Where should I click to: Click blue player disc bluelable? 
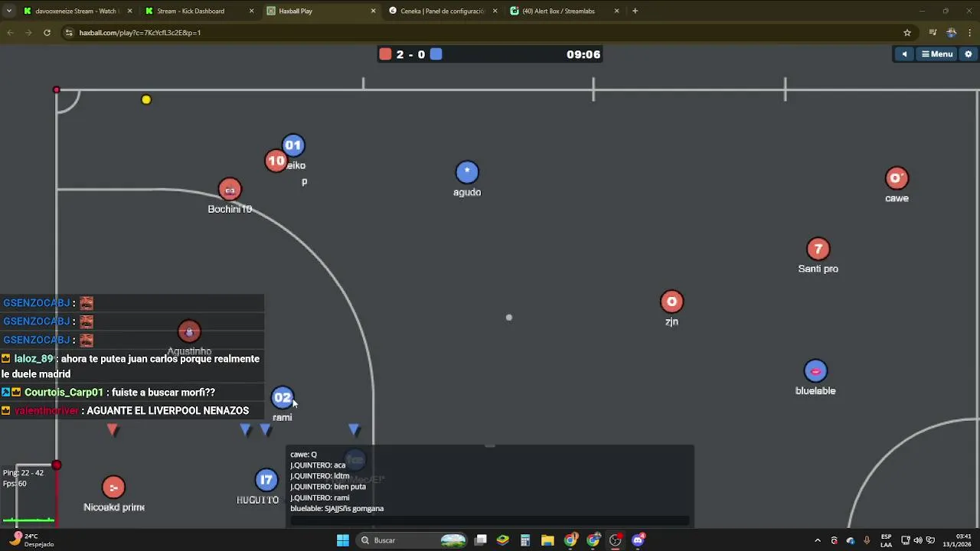tap(815, 371)
